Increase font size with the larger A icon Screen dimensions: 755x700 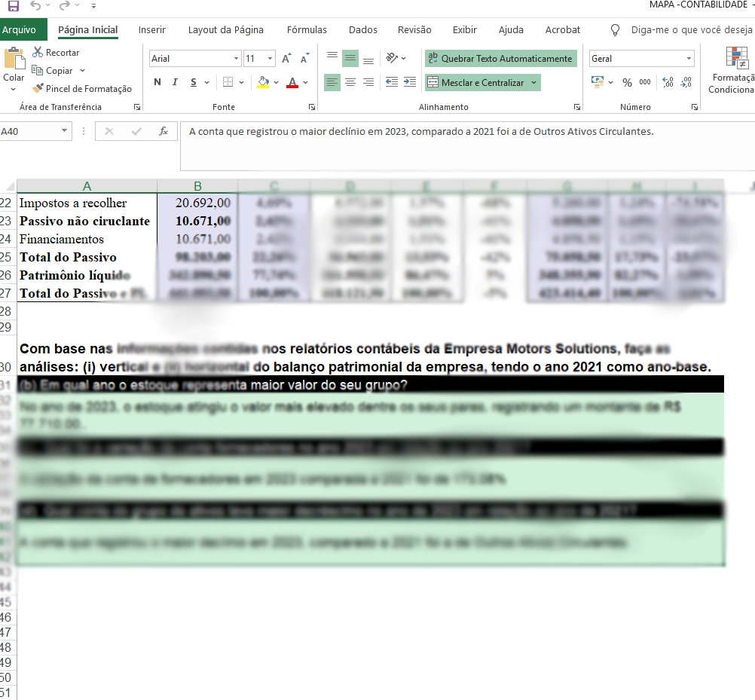[286, 59]
